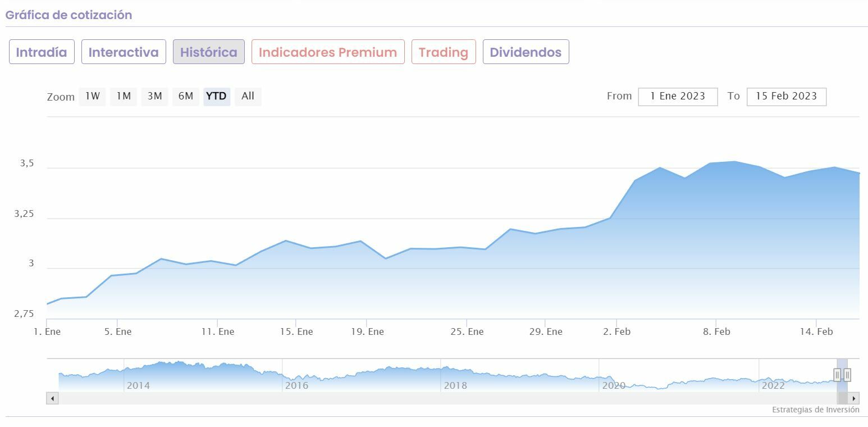
Task: Open the Indicadores Premium tab
Action: click(328, 52)
